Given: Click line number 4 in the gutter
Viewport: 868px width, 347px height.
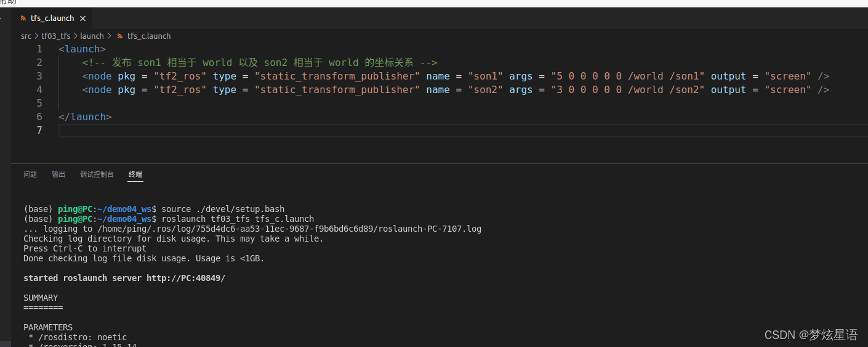Looking at the screenshot, I should click(x=39, y=90).
